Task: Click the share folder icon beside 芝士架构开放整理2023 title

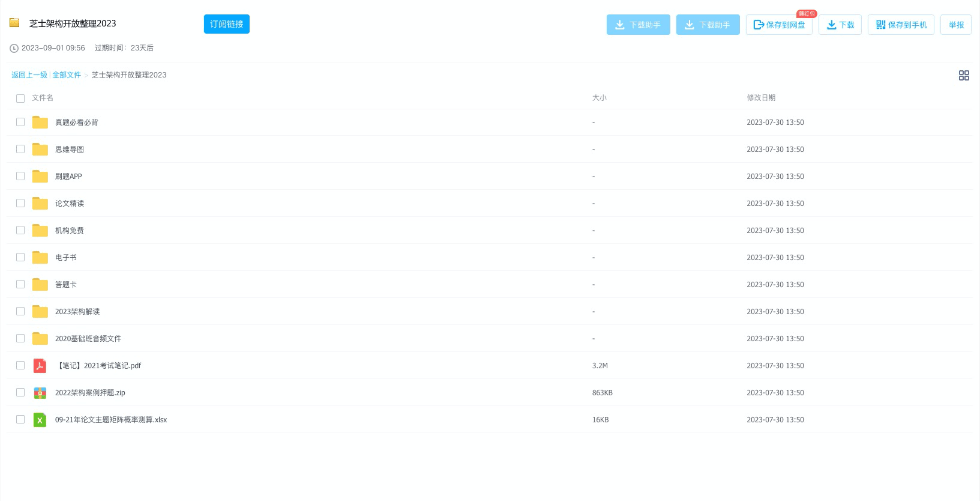Action: (x=14, y=23)
